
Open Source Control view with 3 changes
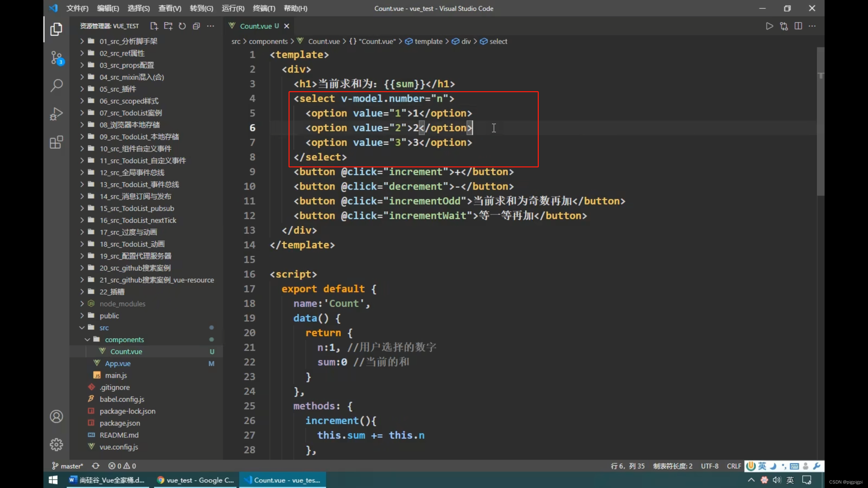pyautogui.click(x=56, y=58)
